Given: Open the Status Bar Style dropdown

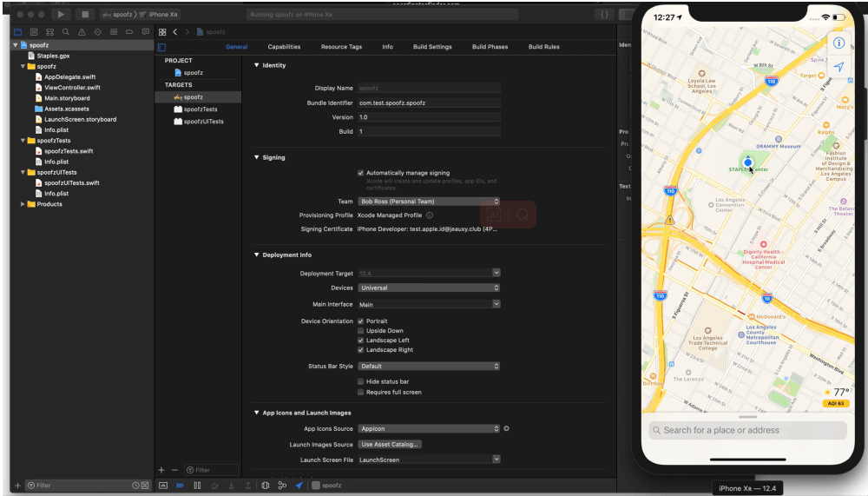Looking at the screenshot, I should (x=429, y=366).
